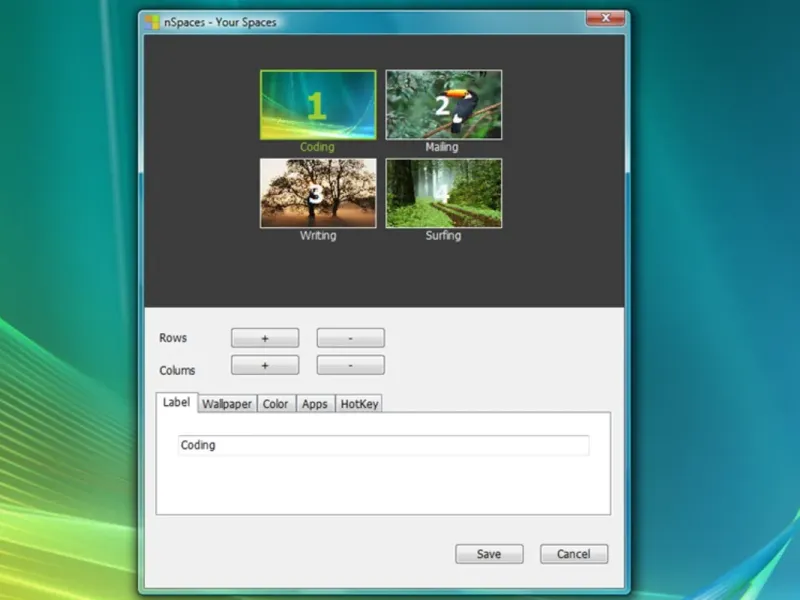The image size is (800, 600).
Task: Add a column with the Colums plus button
Action: [x=265, y=365]
